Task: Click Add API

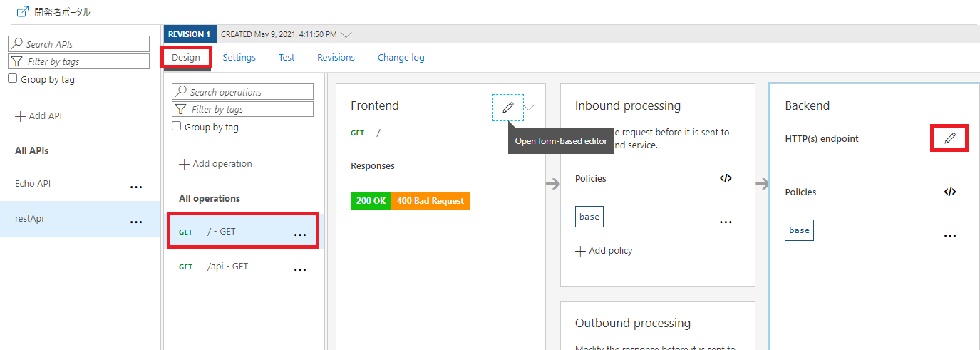Action: click(x=38, y=116)
